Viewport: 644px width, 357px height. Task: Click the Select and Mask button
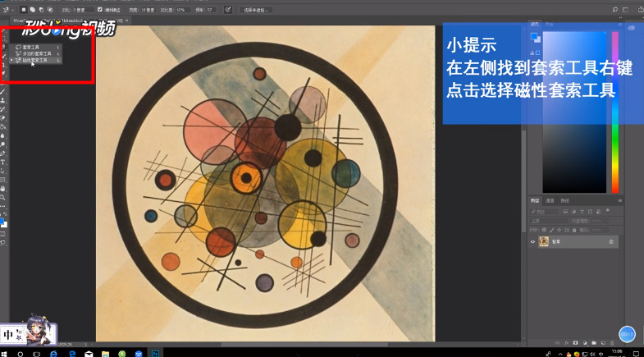(256, 10)
